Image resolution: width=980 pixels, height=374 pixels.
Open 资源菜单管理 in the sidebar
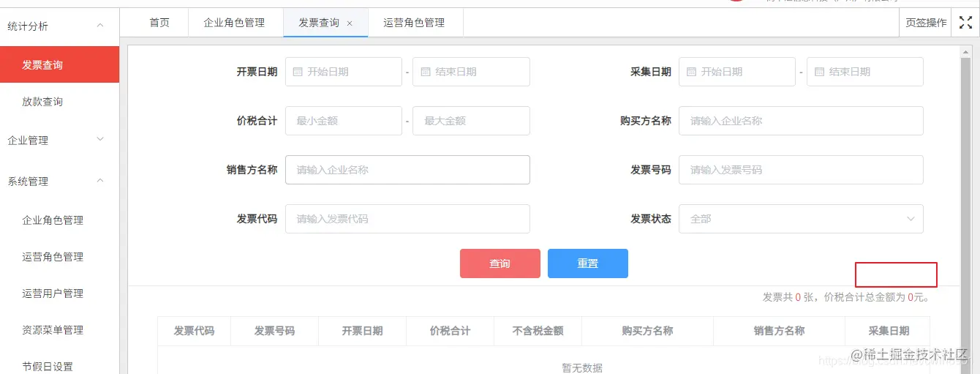59,329
